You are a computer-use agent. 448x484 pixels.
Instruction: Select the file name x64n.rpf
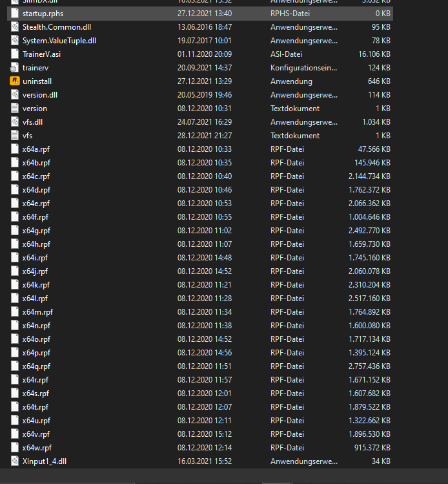[36, 326]
